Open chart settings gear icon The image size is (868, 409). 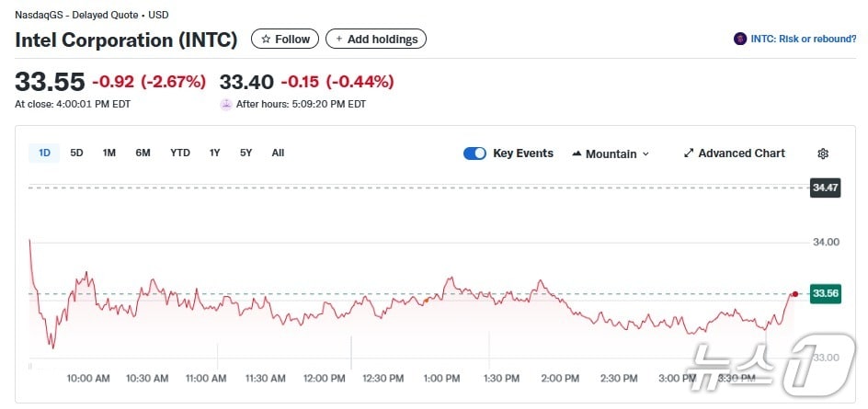pyautogui.click(x=823, y=153)
